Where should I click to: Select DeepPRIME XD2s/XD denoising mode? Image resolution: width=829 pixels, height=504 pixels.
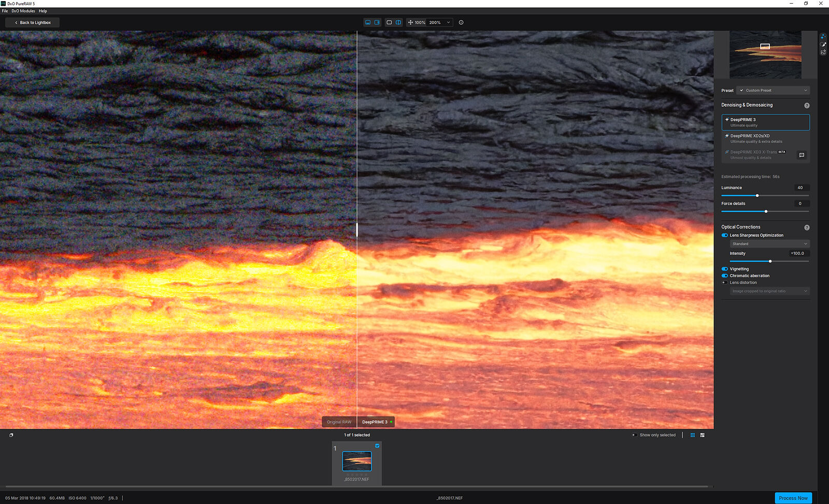click(x=765, y=138)
